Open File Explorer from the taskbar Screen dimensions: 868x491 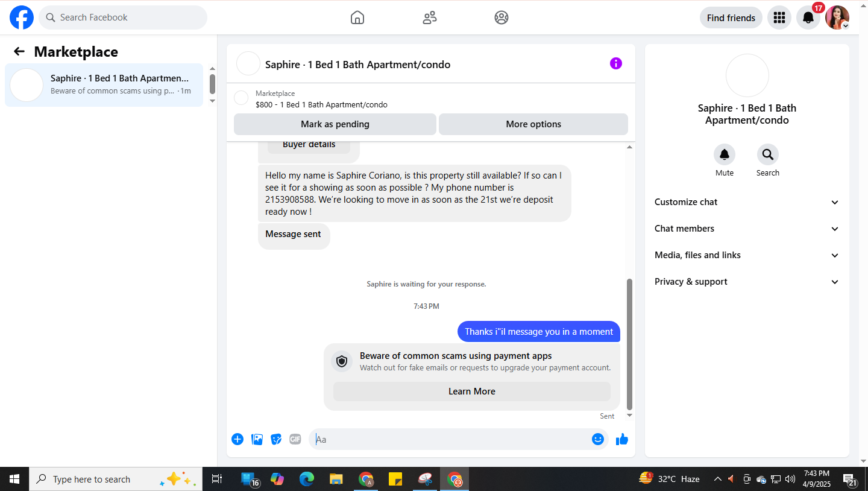click(x=336, y=479)
